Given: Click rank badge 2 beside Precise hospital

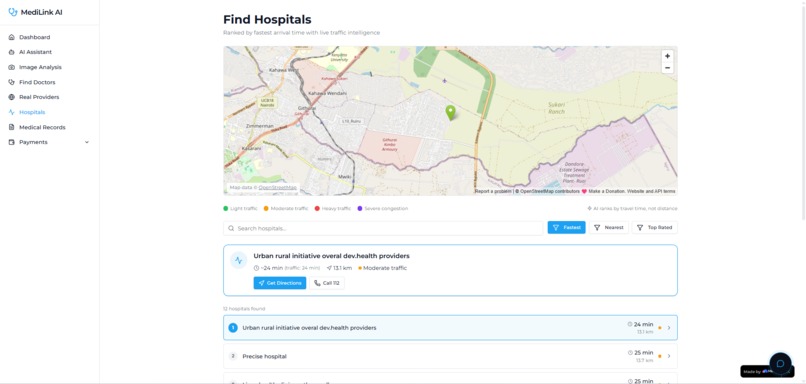Looking at the screenshot, I should pyautogui.click(x=233, y=356).
